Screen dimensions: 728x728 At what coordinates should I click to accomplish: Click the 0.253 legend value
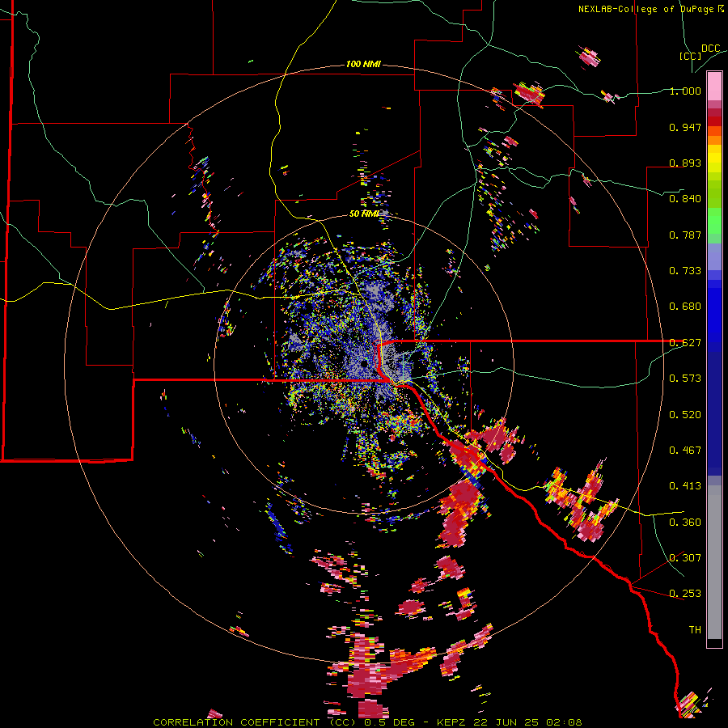click(685, 594)
